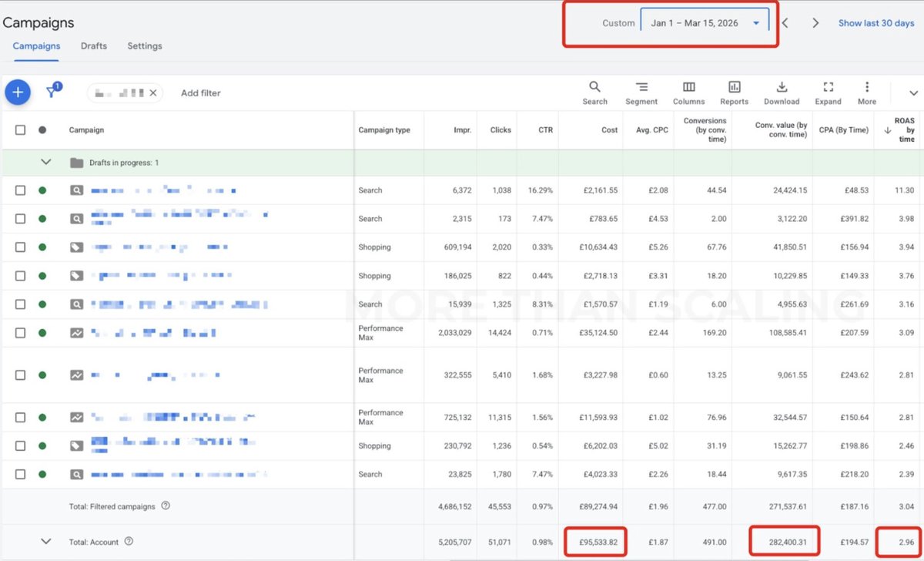
Task: Select the 16.29% CTR cell
Action: tap(540, 190)
